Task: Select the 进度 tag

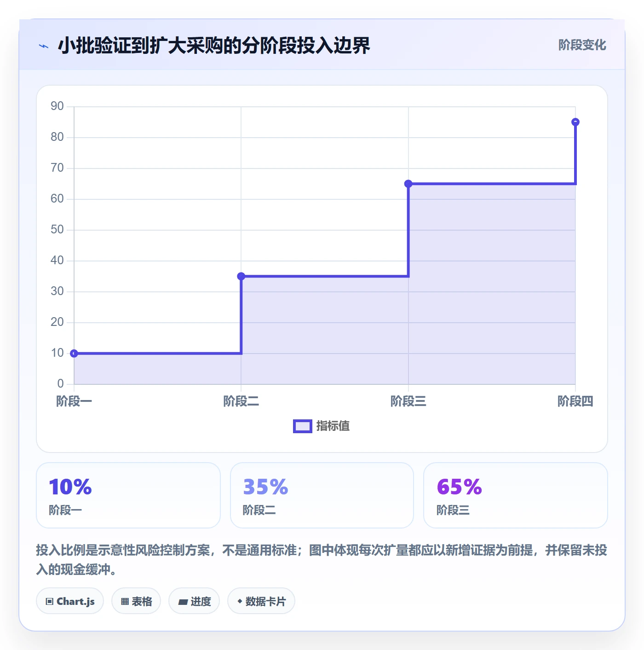Action: pos(194,601)
